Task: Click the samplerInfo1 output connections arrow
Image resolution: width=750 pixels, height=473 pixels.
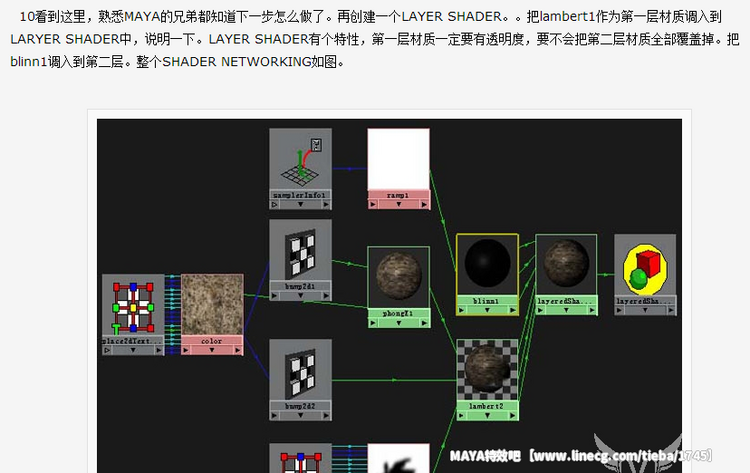Action: pos(326,204)
